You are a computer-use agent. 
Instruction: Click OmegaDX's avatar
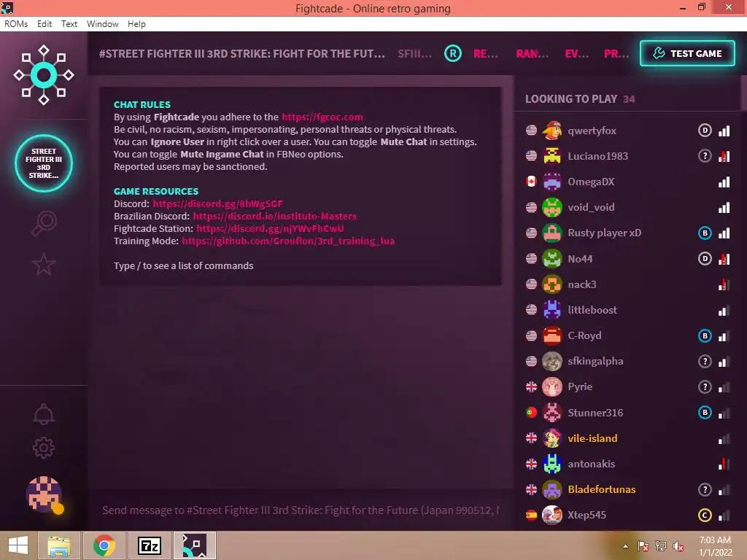point(551,182)
